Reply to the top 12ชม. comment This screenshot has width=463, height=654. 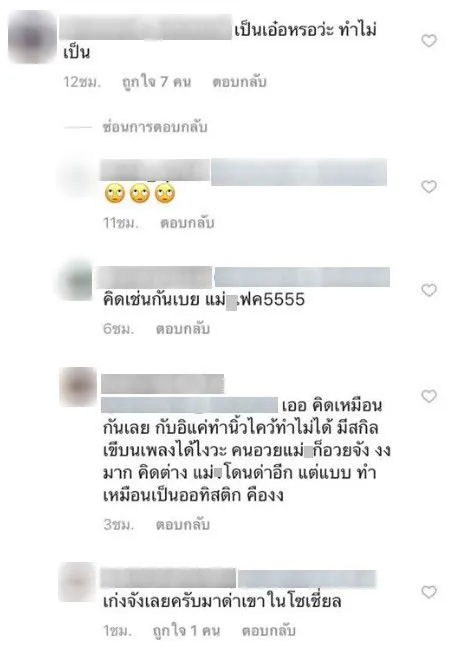(239, 82)
